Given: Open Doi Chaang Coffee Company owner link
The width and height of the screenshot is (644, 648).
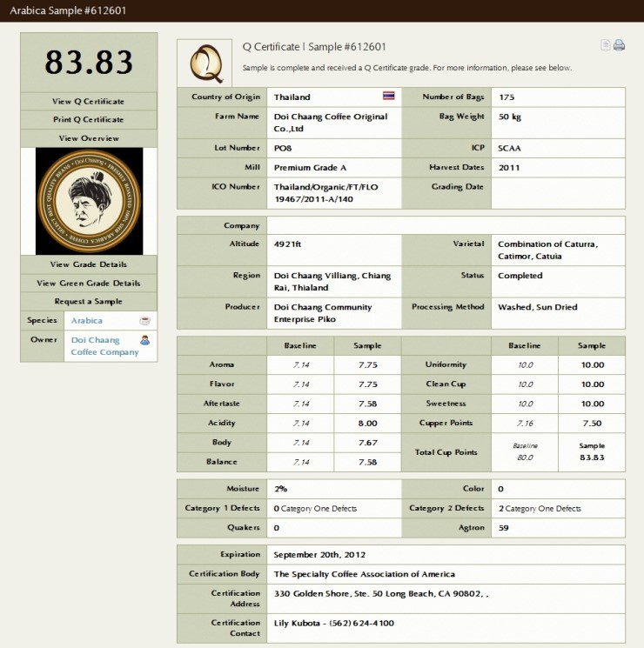Looking at the screenshot, I should (x=104, y=346).
